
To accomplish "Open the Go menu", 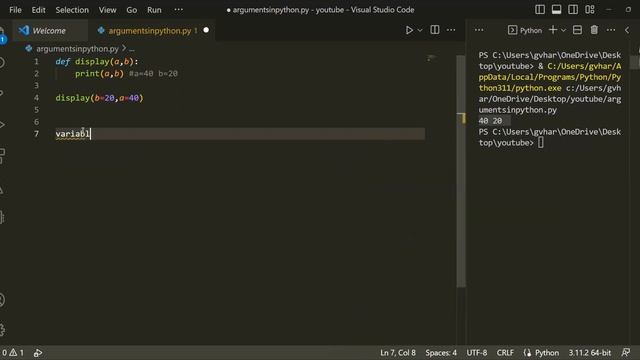I will tap(131, 10).
